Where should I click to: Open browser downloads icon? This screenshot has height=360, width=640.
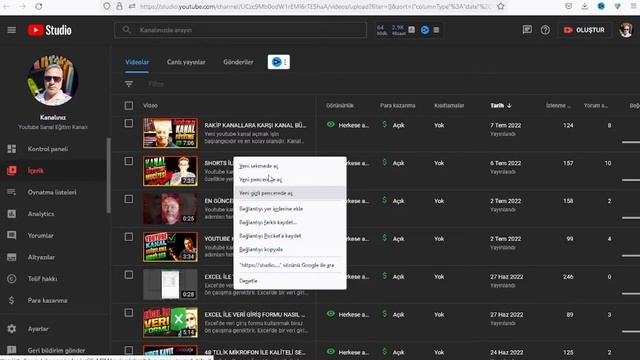tap(584, 6)
